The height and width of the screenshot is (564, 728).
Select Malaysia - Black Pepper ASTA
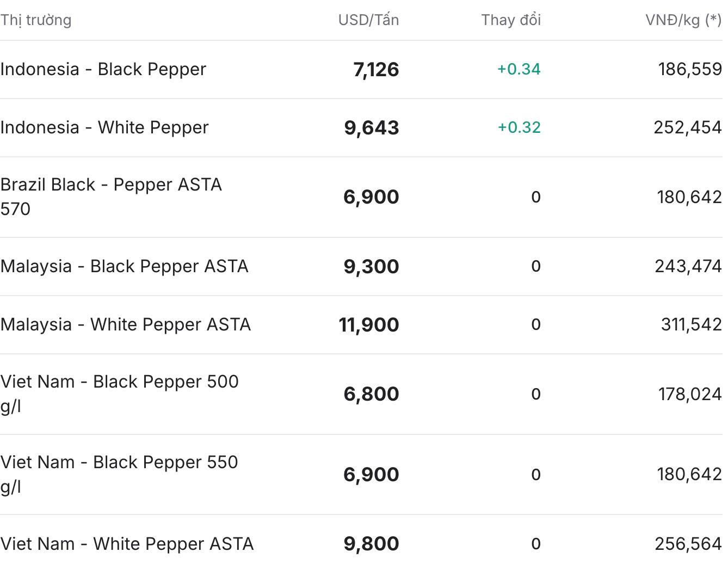(361, 267)
